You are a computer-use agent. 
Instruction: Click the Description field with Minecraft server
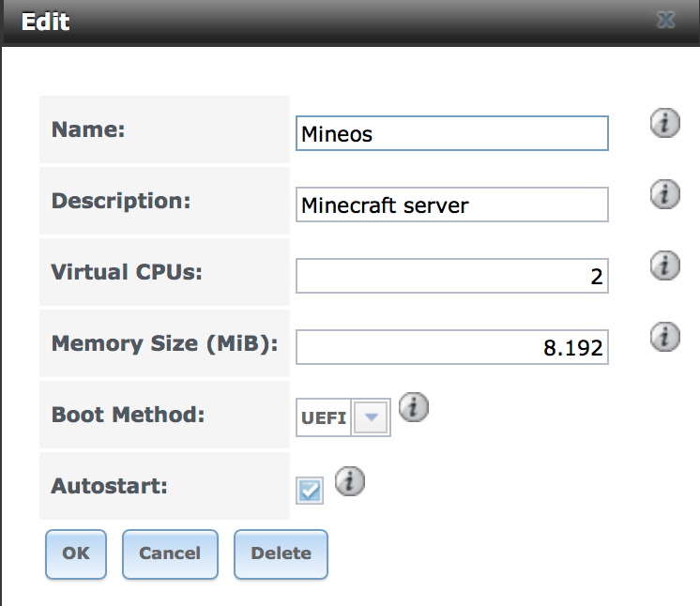451,205
